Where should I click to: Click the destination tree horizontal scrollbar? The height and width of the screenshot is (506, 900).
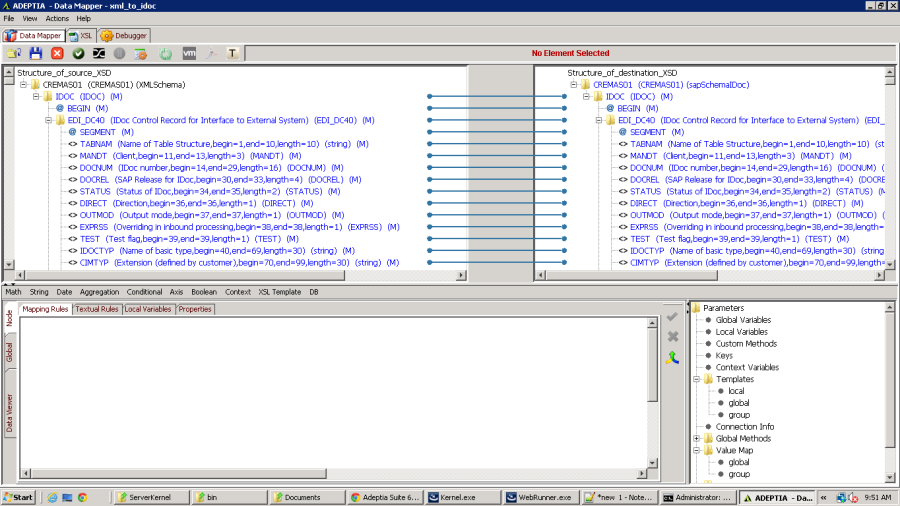pos(709,275)
